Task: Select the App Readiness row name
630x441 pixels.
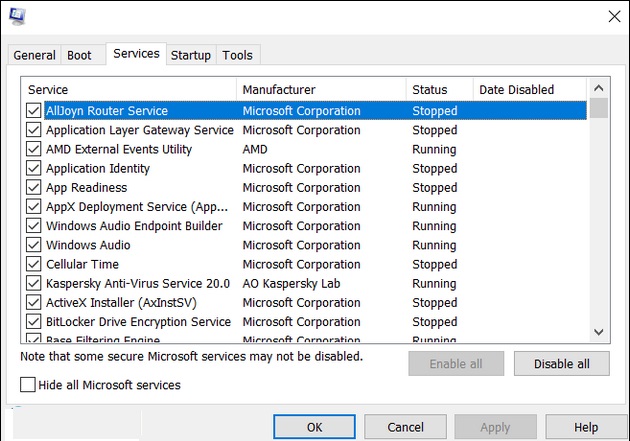Action: click(x=86, y=188)
